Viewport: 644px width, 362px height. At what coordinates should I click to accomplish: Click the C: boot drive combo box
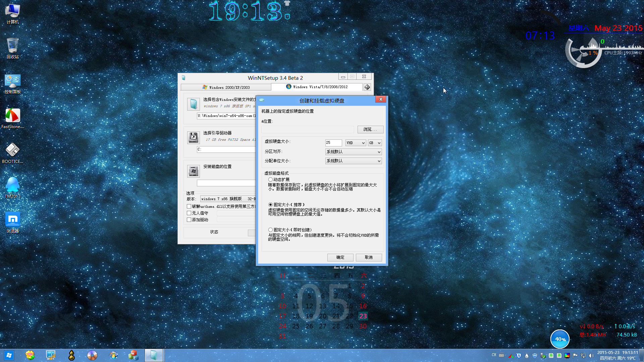(x=226, y=149)
